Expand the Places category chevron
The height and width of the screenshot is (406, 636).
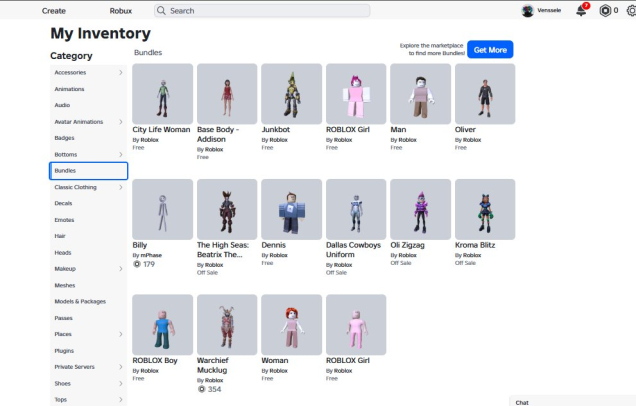click(x=121, y=334)
